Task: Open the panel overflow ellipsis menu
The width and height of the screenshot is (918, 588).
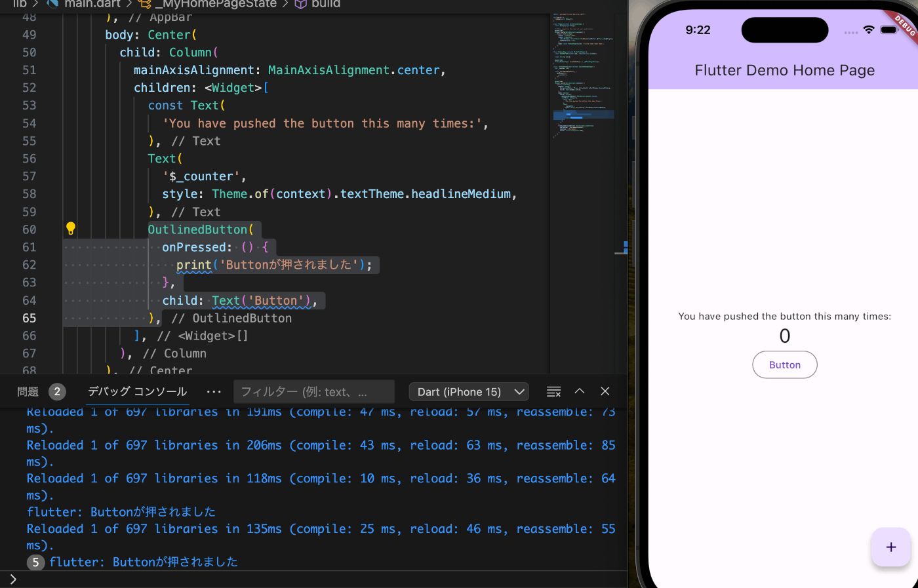Action: [x=214, y=392]
